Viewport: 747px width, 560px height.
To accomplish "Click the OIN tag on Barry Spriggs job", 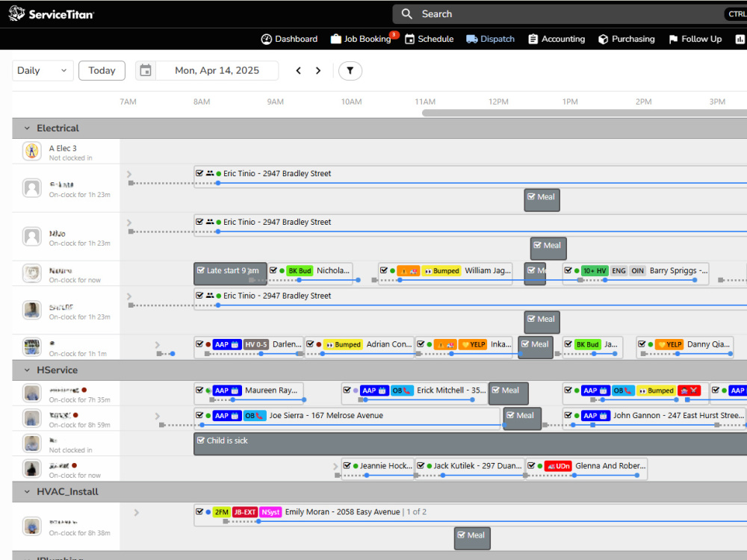I will point(637,271).
